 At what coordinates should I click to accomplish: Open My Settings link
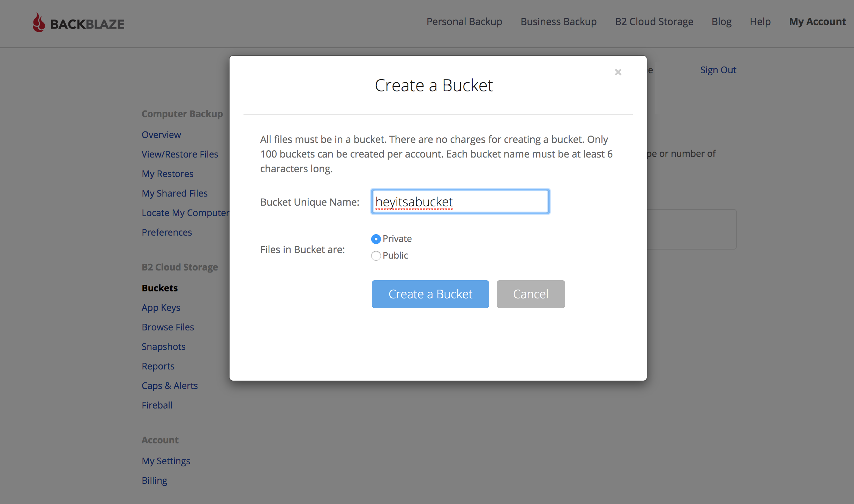[x=166, y=461]
